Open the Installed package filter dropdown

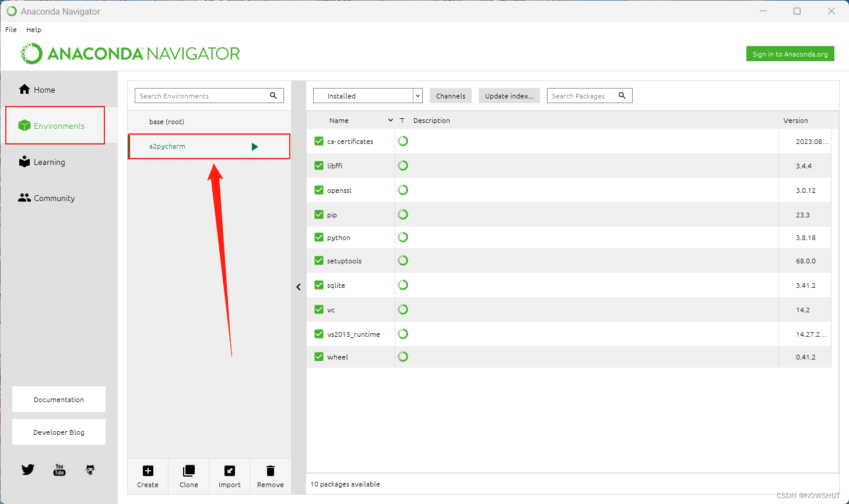368,96
